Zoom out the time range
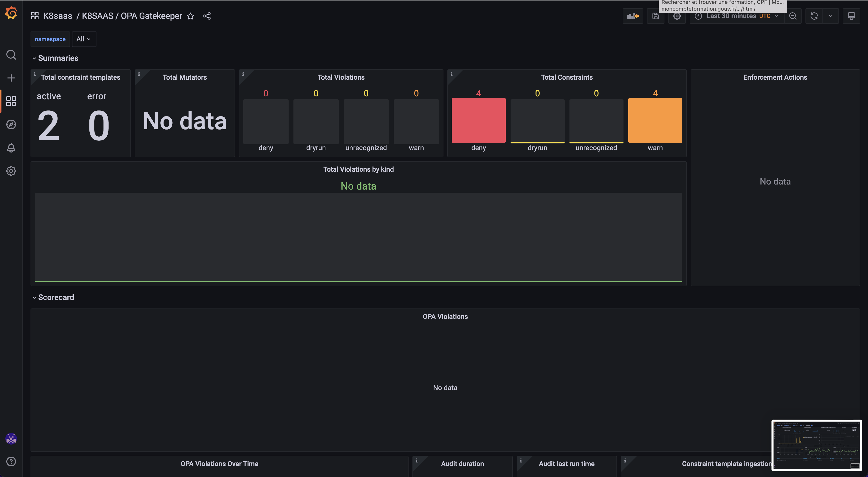Screen dimensions: 868x477 (x=793, y=16)
